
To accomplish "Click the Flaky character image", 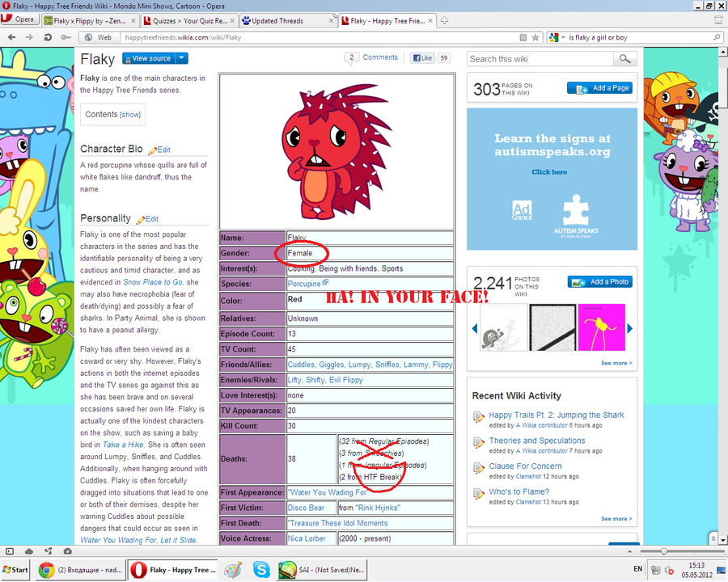I will pyautogui.click(x=336, y=151).
